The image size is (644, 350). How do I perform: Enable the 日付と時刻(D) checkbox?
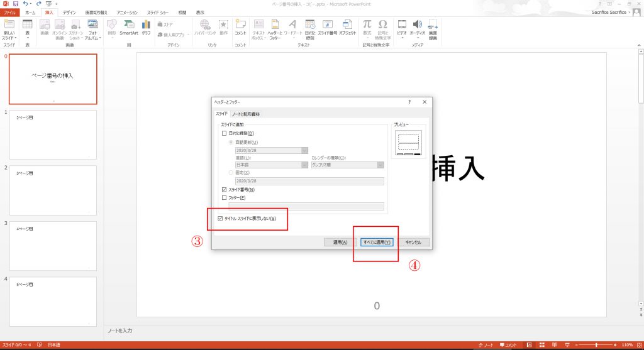pos(225,133)
